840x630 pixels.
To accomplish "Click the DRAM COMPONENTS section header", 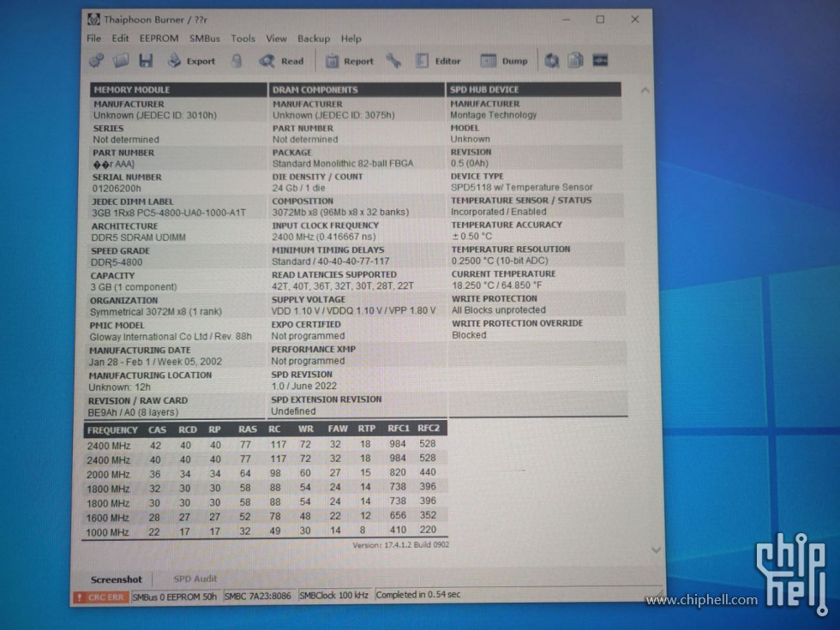I will (357, 89).
